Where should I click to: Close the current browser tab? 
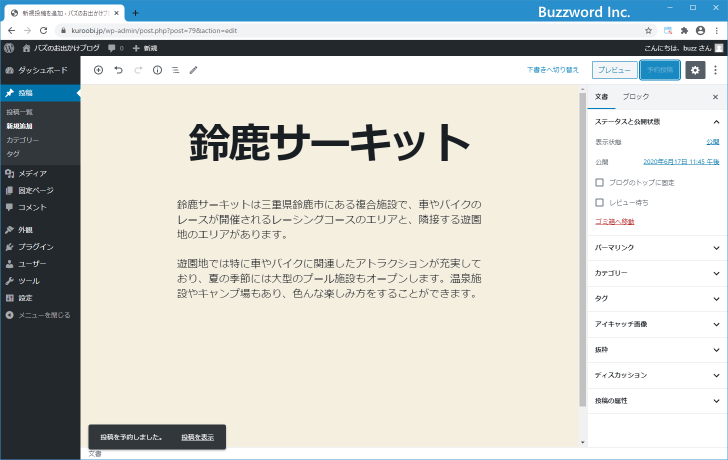(117, 13)
